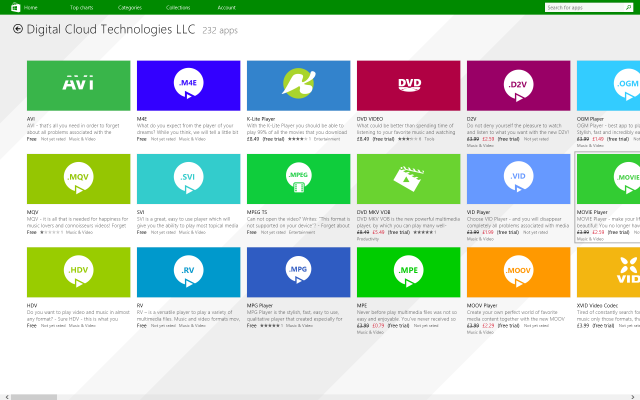Click the search magnifier icon

(628, 7)
